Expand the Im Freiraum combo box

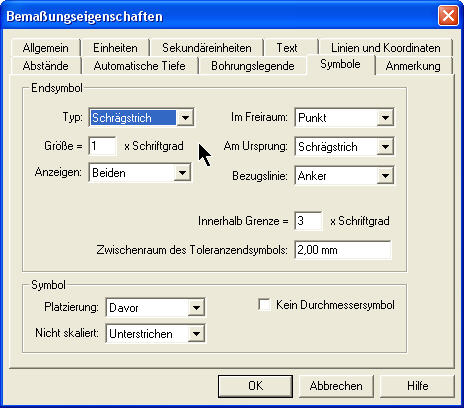pos(344,117)
